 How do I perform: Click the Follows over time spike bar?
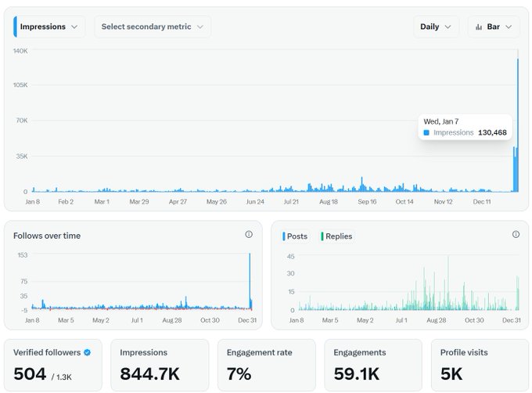tap(250, 281)
